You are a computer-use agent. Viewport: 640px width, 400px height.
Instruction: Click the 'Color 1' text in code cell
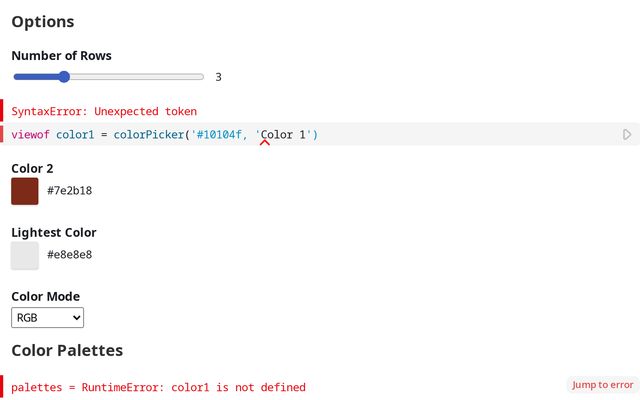click(x=283, y=135)
